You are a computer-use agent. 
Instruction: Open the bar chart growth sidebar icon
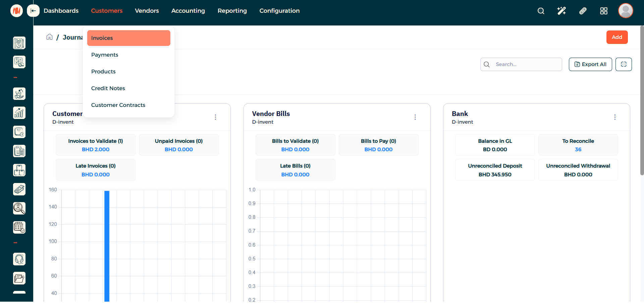pyautogui.click(x=19, y=113)
